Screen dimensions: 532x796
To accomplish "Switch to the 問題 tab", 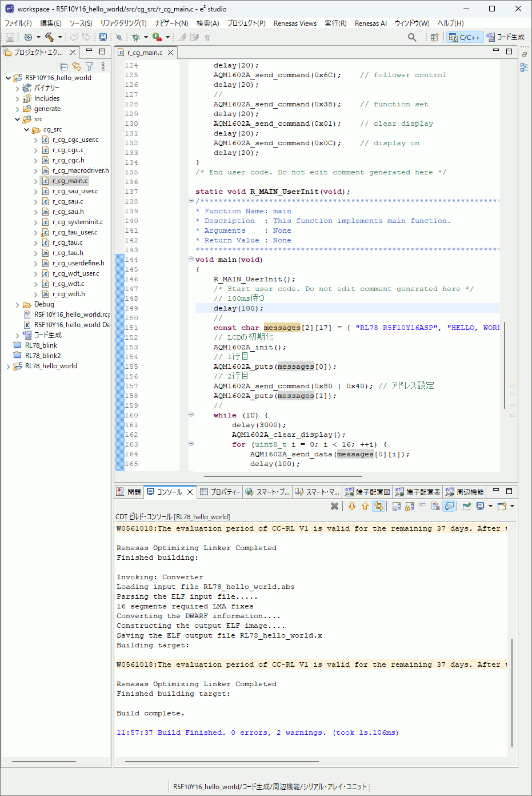I will tap(129, 492).
